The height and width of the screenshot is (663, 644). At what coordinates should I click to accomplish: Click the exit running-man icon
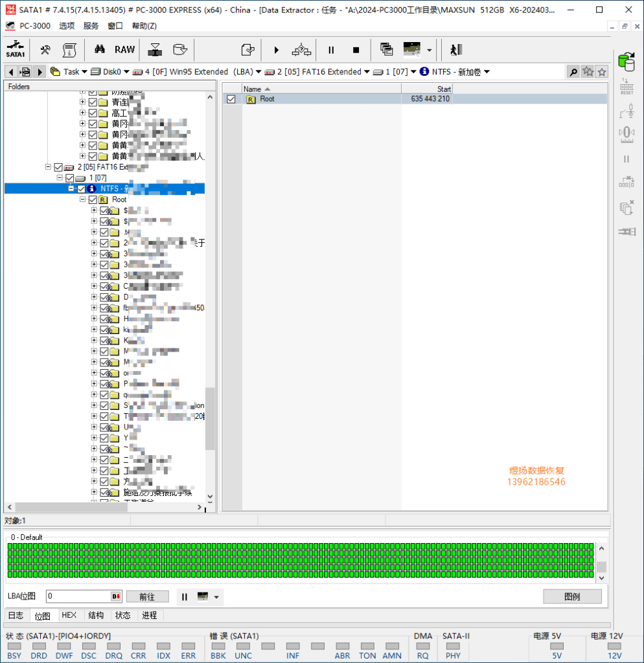pos(456,50)
